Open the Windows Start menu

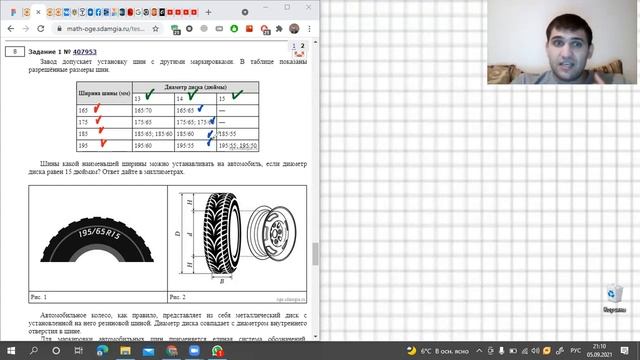click(x=11, y=351)
